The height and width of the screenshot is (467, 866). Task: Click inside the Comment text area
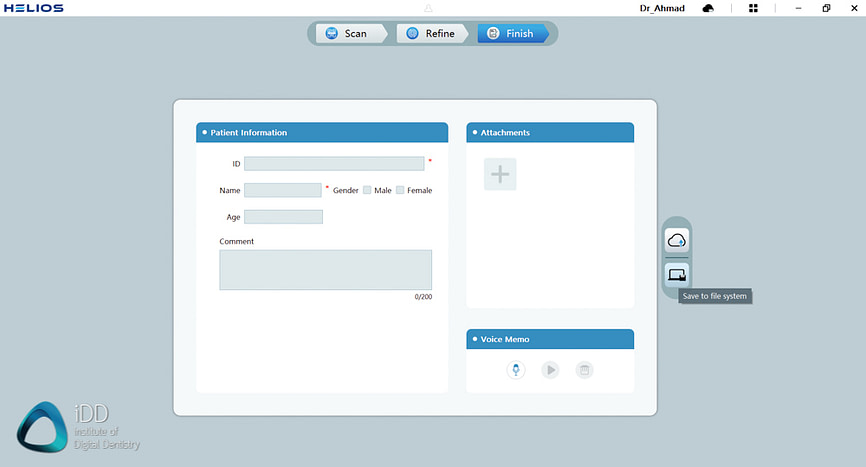325,270
